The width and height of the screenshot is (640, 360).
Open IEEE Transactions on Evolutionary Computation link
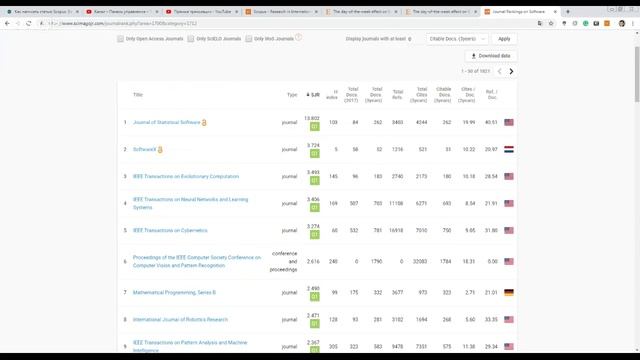[186, 176]
